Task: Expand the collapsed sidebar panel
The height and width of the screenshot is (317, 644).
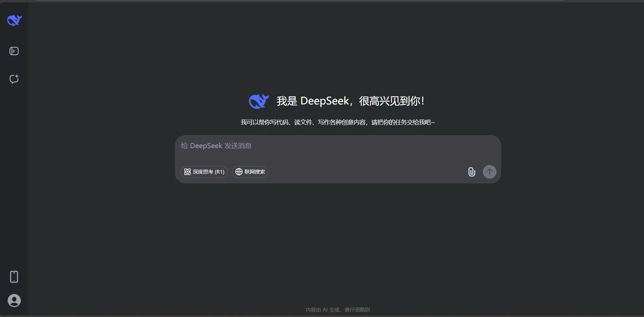Action: pos(14,51)
